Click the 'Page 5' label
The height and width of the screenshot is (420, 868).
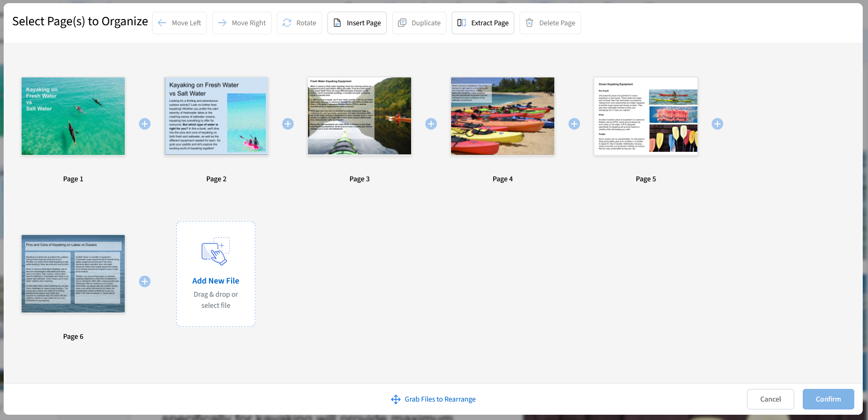646,179
